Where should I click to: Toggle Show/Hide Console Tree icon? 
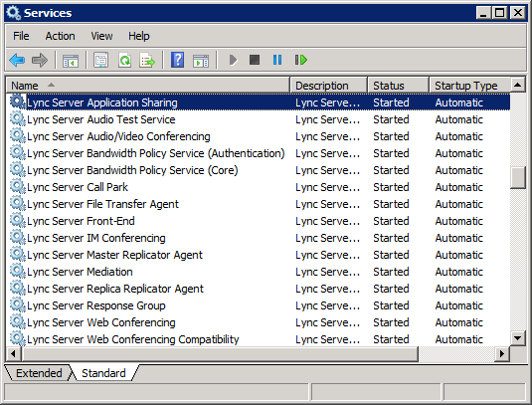(71, 61)
